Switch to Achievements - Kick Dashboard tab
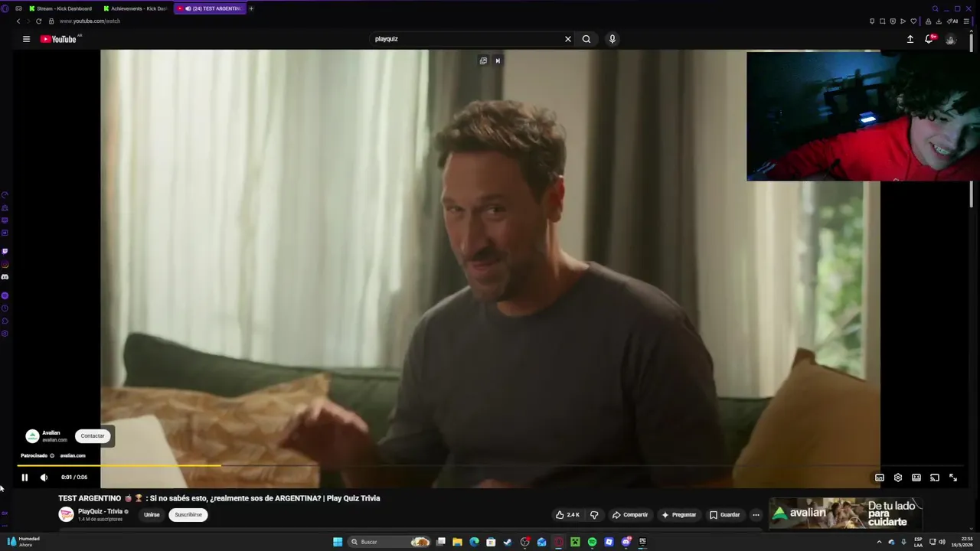 (x=136, y=8)
